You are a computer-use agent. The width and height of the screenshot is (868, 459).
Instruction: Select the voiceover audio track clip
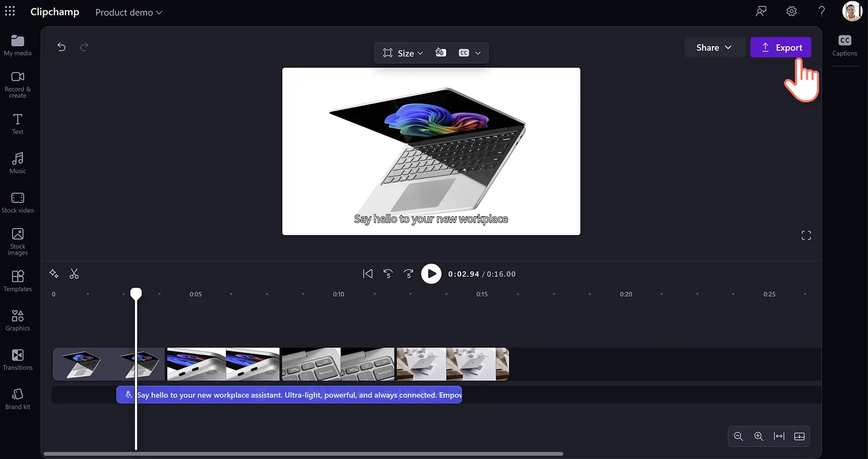[x=289, y=395]
